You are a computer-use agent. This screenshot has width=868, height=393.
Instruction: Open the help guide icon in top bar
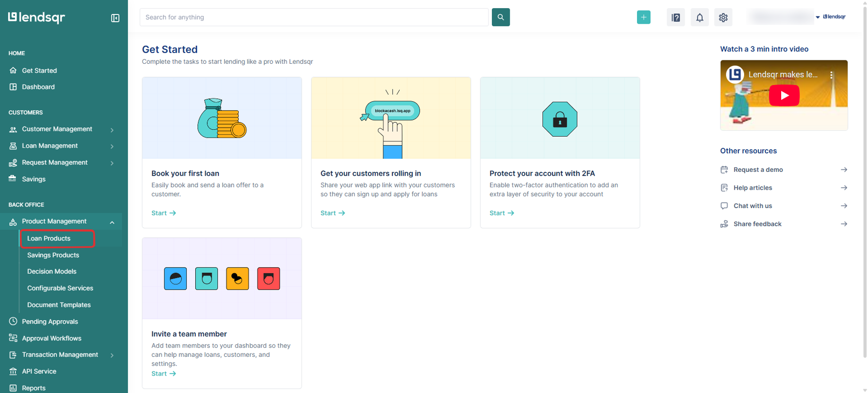[x=676, y=17]
